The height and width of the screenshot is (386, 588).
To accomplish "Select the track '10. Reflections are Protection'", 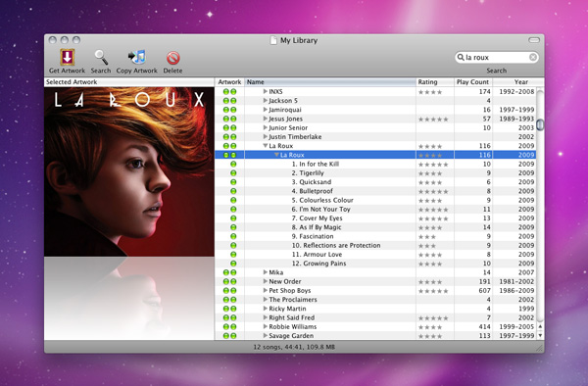I will coord(336,246).
